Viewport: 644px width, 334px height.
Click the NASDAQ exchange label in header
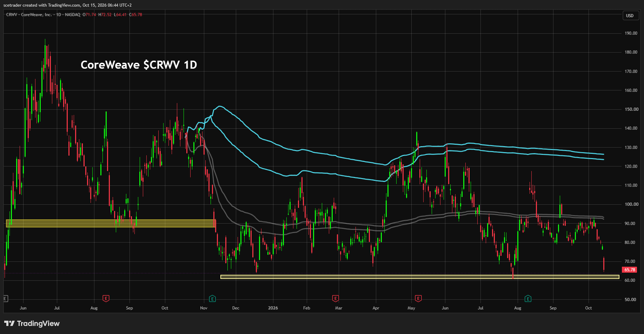(72, 15)
